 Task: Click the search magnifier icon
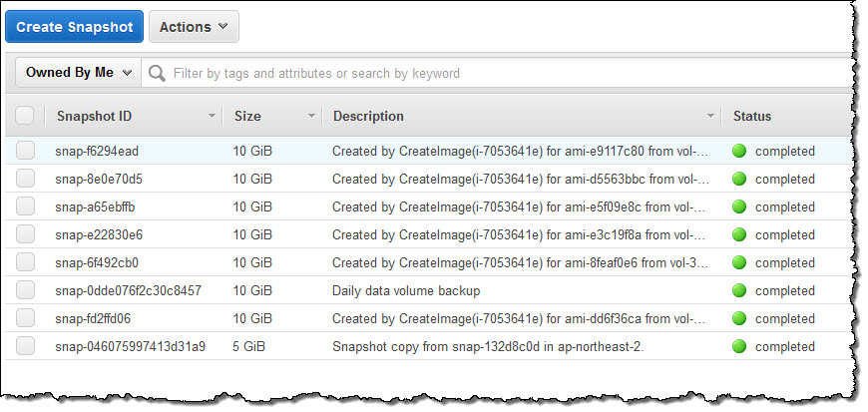pos(157,73)
